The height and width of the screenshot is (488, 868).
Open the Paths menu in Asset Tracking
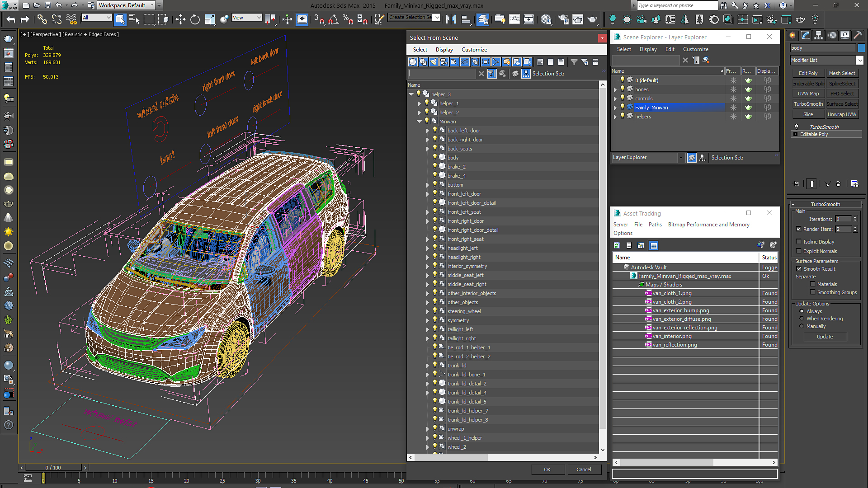(655, 225)
